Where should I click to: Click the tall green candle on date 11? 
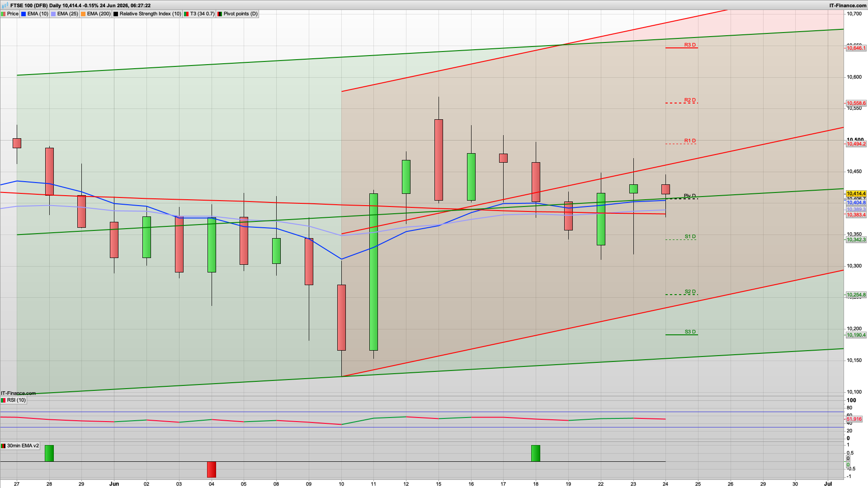(373, 272)
